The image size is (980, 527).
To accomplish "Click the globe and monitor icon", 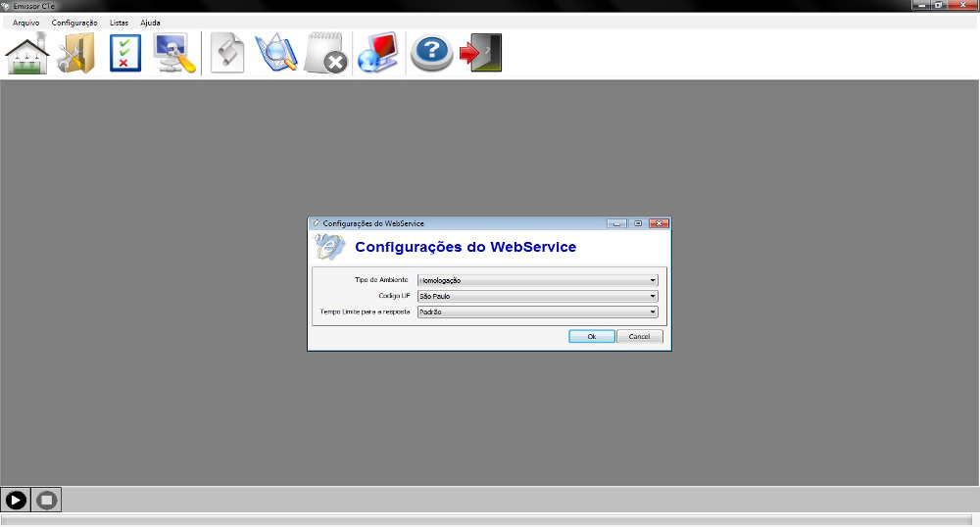I will 377,54.
